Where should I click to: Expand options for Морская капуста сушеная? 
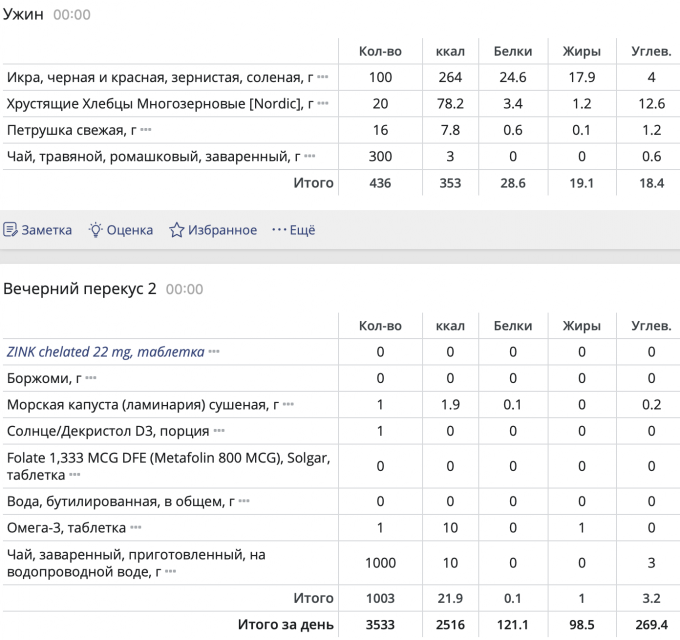click(288, 405)
